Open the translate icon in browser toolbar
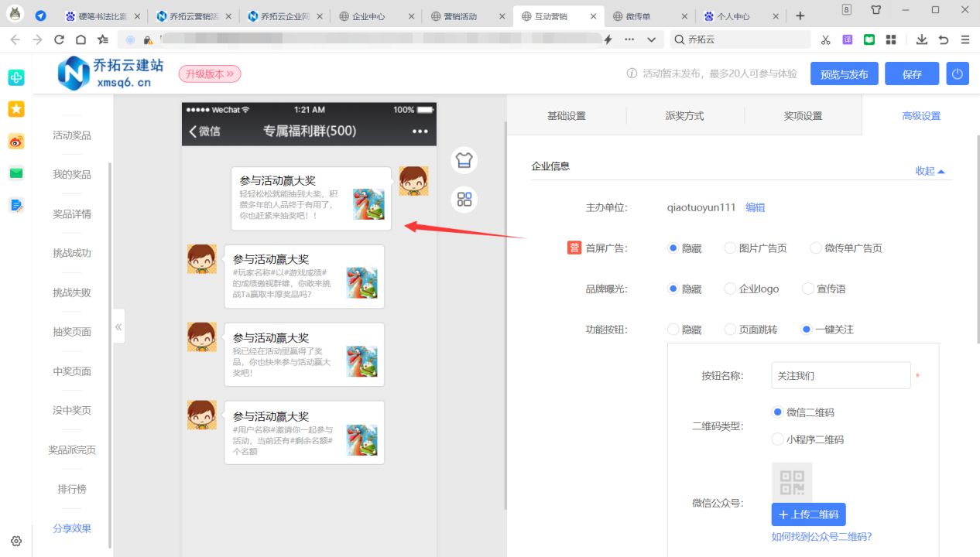This screenshot has height=557, width=980. [x=848, y=39]
